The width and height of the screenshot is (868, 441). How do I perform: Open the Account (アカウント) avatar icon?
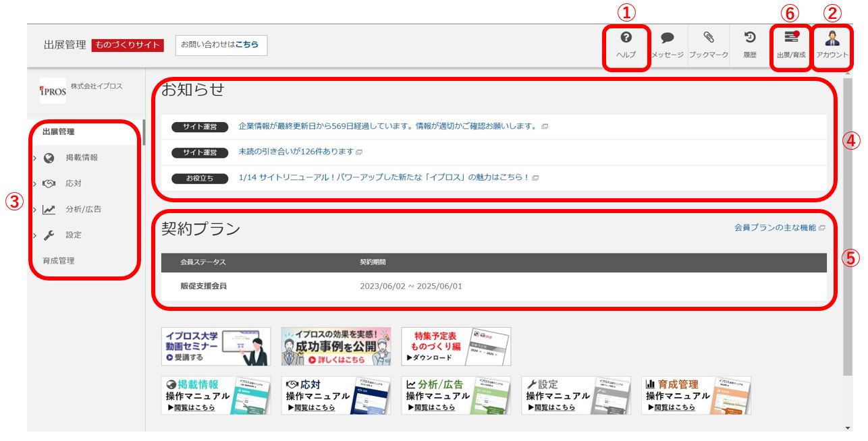pyautogui.click(x=832, y=38)
